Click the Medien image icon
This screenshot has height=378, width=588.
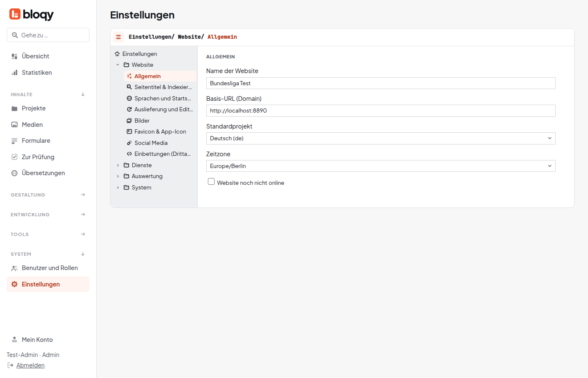pyautogui.click(x=14, y=125)
